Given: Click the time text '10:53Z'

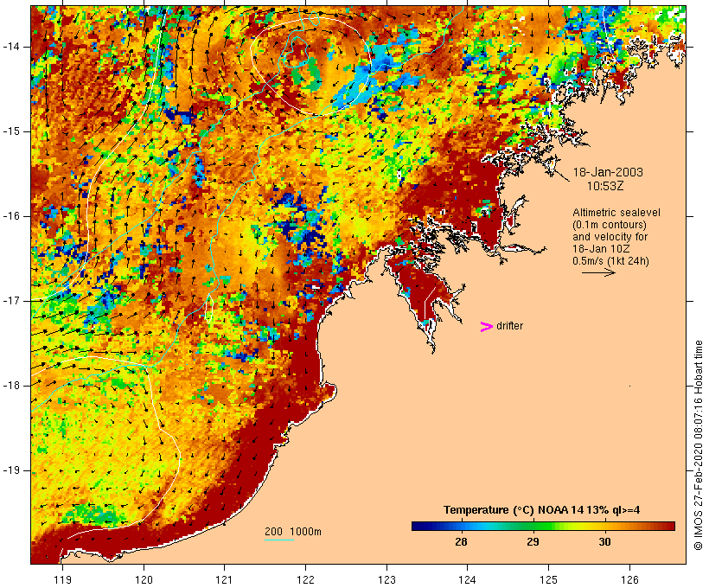Looking at the screenshot, I should point(605,186).
